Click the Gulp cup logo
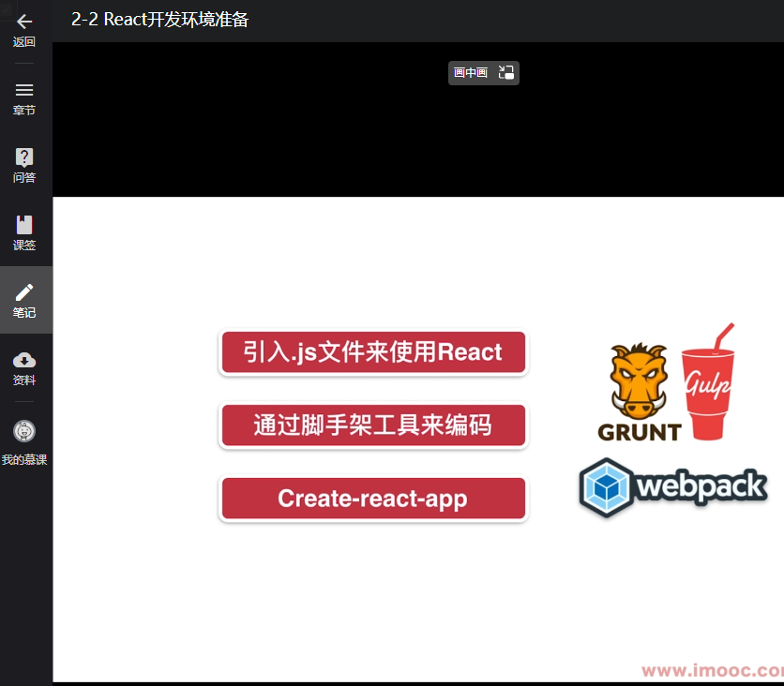This screenshot has height=686, width=784. point(708,382)
